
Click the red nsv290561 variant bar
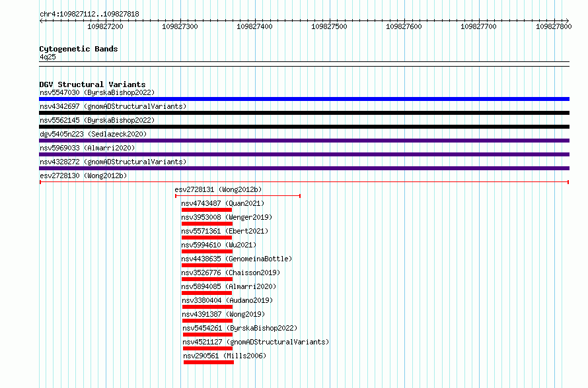coord(209,362)
